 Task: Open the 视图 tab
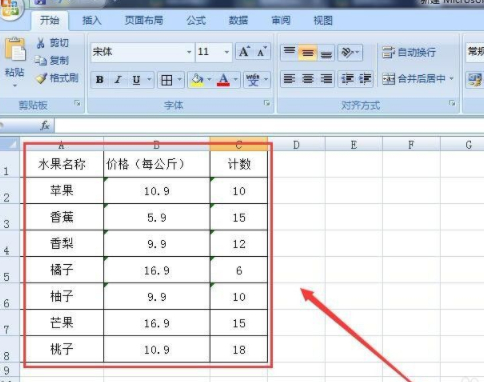tap(323, 21)
